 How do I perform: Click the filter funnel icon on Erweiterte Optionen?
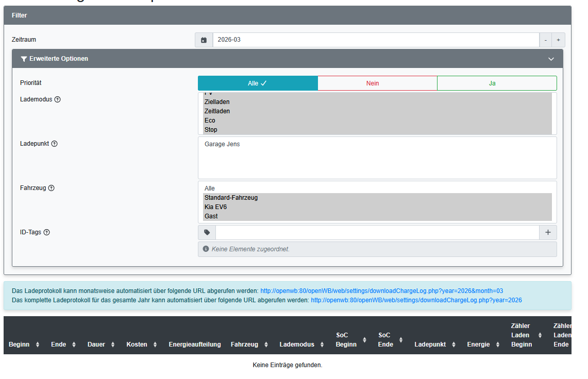pos(23,59)
